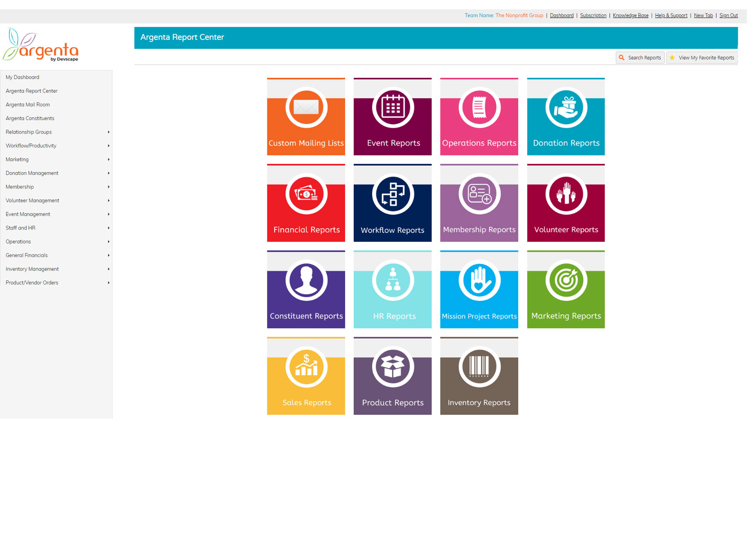Click the Mission Project Reports tile label
Viewport: 747px width, 560px height.
[479, 316]
